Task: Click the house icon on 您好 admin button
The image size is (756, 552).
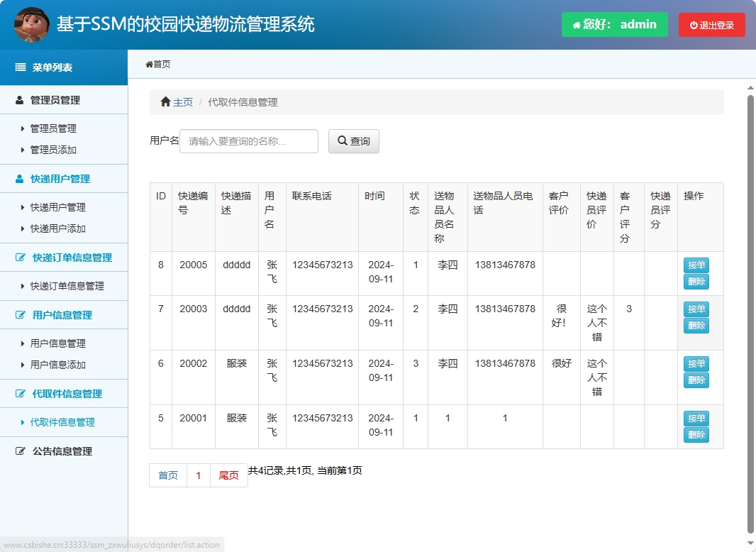Action: point(576,23)
